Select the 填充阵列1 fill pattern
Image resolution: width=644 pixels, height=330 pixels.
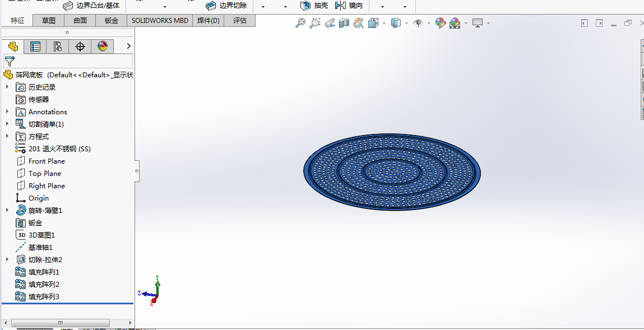[x=38, y=272]
